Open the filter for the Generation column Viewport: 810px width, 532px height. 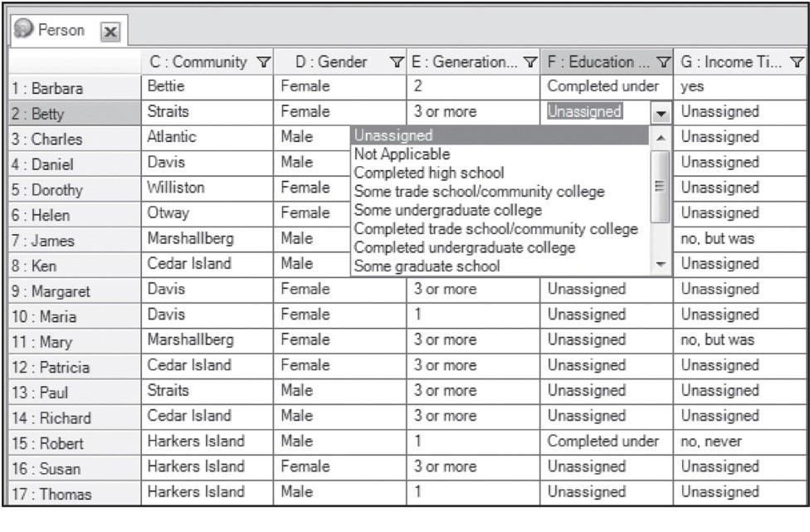point(531,61)
